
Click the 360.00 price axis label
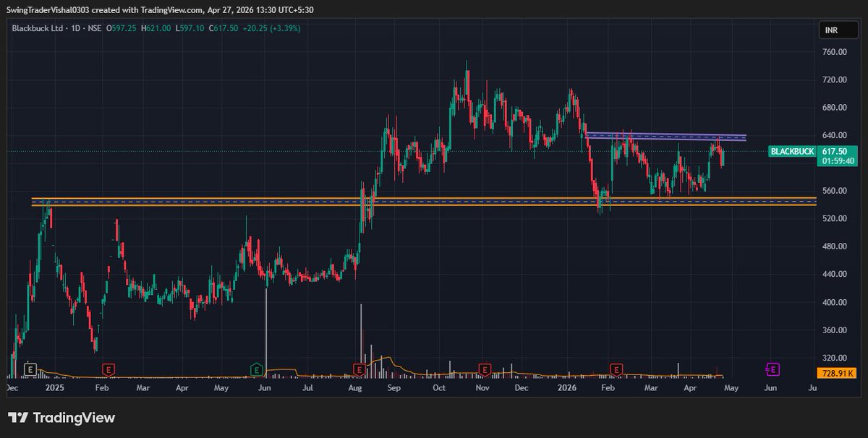[x=834, y=330]
